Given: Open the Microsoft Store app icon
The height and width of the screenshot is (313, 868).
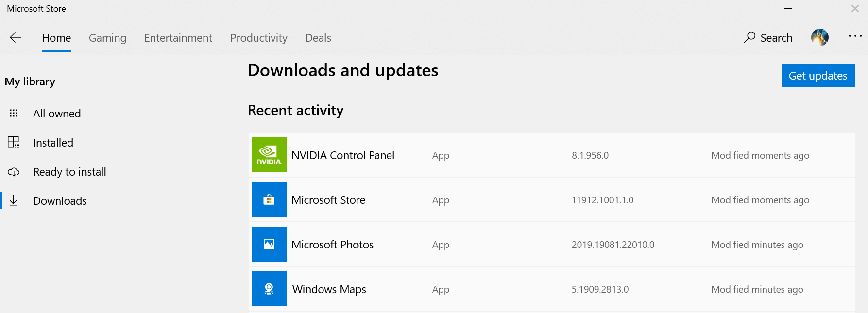Looking at the screenshot, I should pos(269,199).
